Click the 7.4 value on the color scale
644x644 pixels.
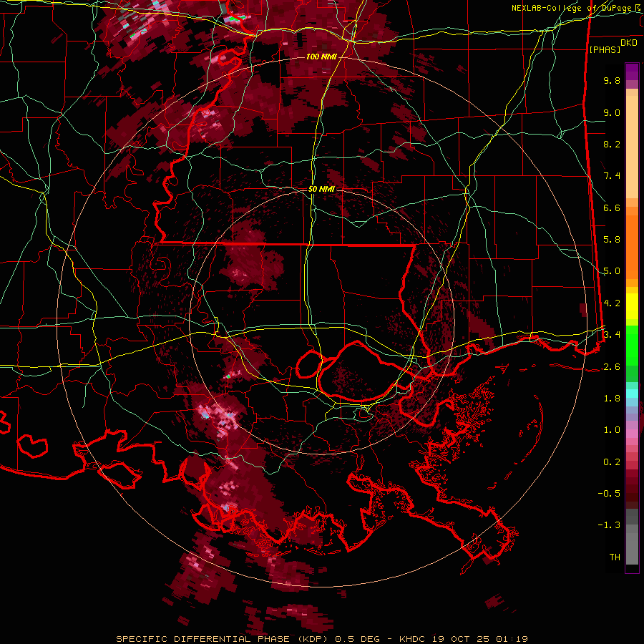[x=612, y=176]
